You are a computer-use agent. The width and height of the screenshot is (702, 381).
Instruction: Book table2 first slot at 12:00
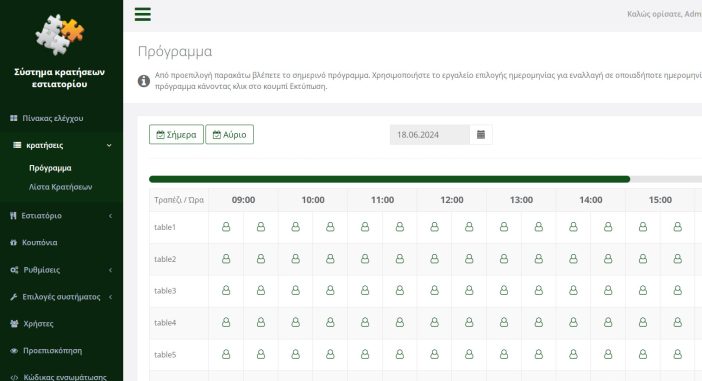[x=434, y=259]
